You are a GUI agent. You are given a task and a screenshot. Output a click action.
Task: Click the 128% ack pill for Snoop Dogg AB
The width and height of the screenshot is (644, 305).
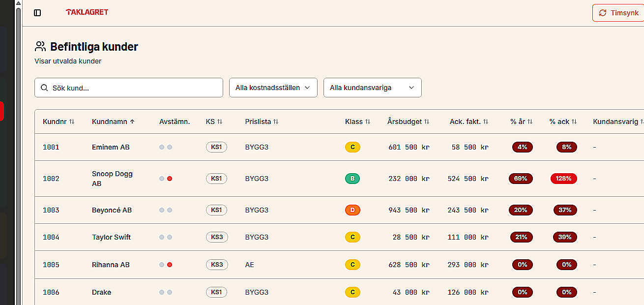(564, 179)
